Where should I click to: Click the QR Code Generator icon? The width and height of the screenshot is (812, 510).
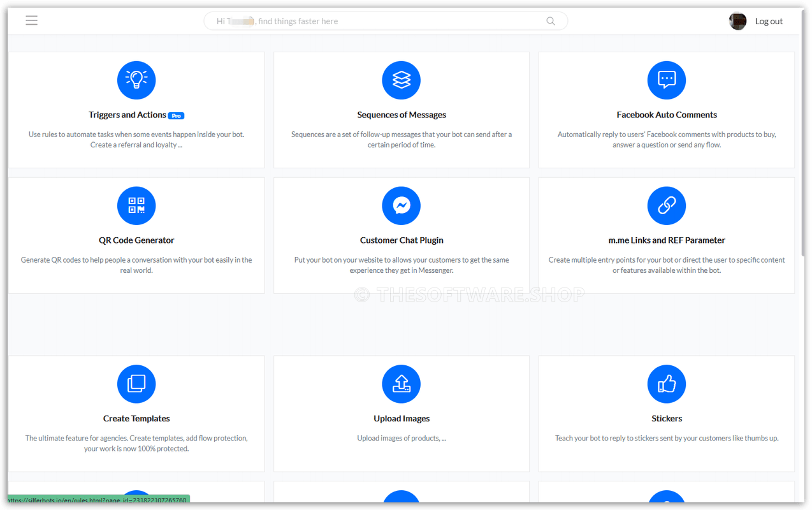tap(136, 205)
